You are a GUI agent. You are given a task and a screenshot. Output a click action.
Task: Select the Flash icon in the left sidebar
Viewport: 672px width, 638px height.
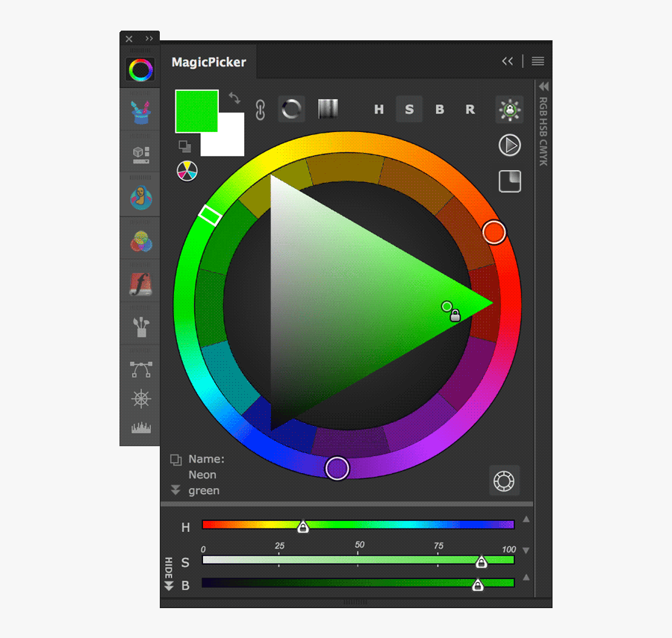coord(140,282)
